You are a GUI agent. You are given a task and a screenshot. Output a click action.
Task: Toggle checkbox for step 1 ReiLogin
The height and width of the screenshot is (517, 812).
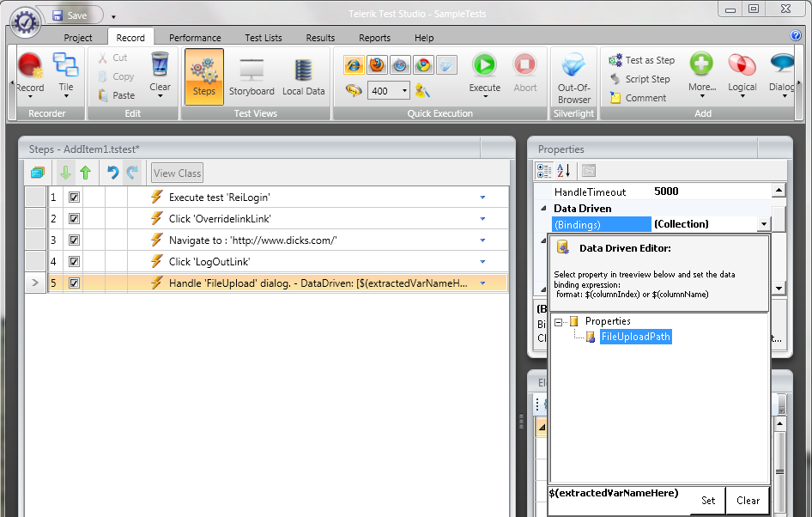click(74, 198)
